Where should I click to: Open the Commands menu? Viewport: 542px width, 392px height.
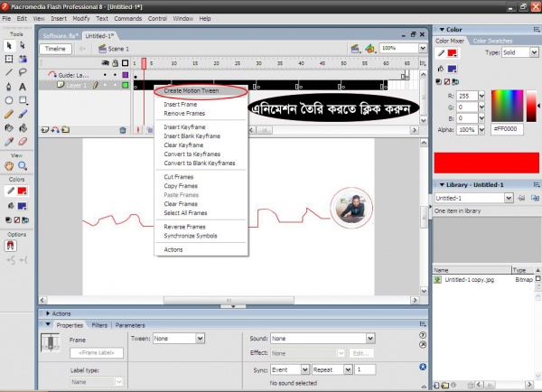pos(128,19)
